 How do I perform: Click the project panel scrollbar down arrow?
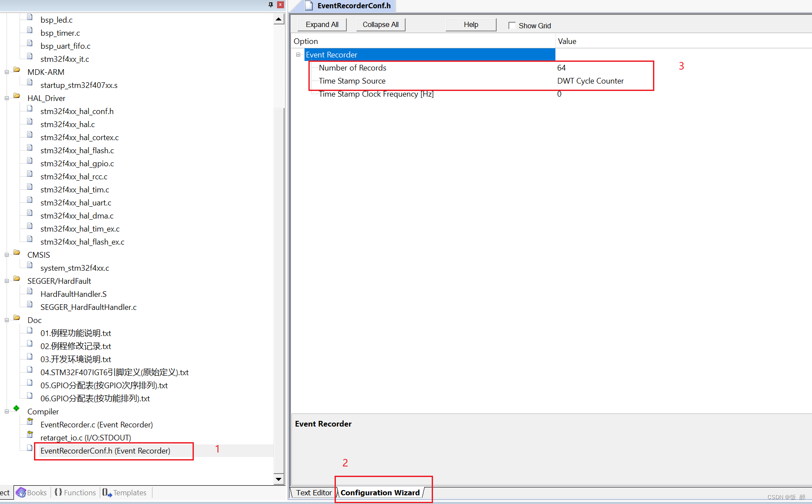coord(278,479)
